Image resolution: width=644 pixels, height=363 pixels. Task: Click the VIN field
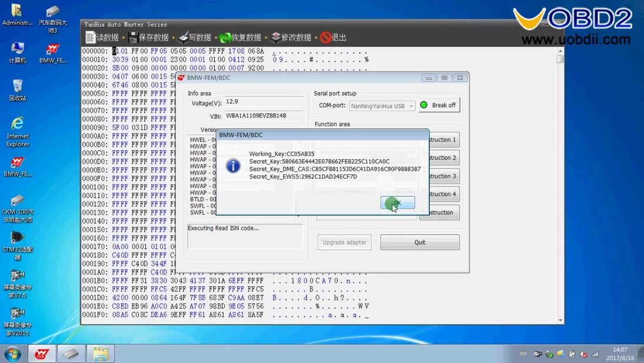pos(263,116)
